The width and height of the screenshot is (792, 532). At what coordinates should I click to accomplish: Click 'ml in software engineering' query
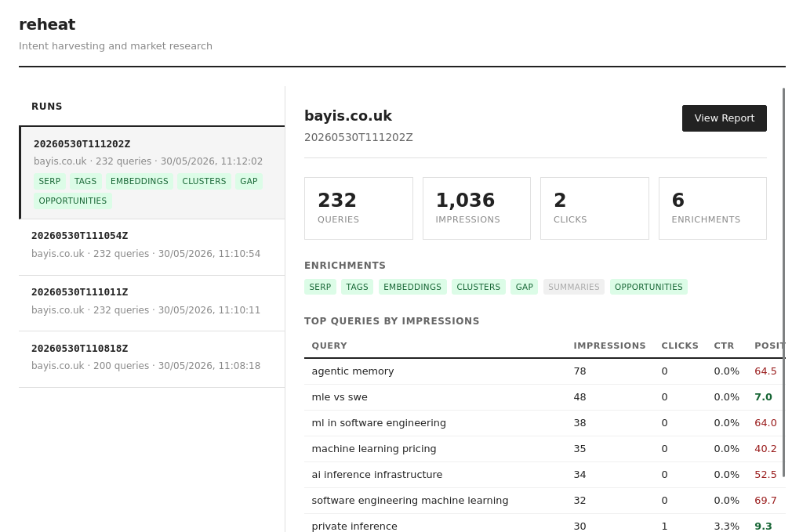(x=379, y=423)
